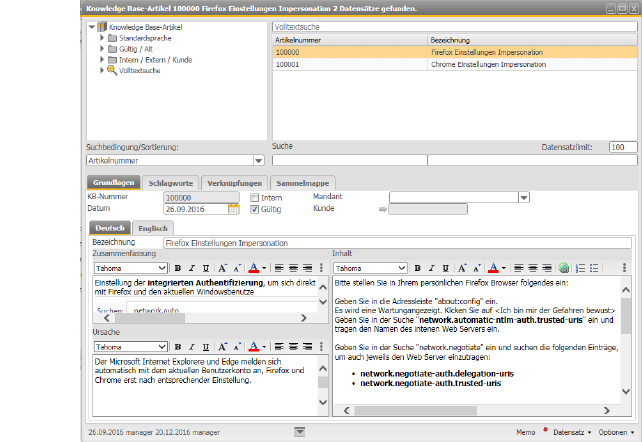This screenshot has height=442, width=642.
Task: Align right in Zusammenfassung toolbar
Action: 307,268
